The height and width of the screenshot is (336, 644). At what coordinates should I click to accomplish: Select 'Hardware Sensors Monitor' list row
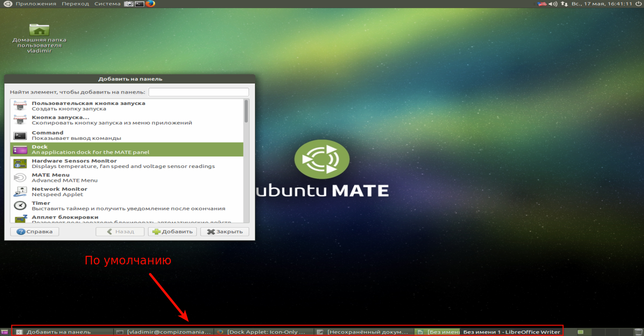pos(127,164)
